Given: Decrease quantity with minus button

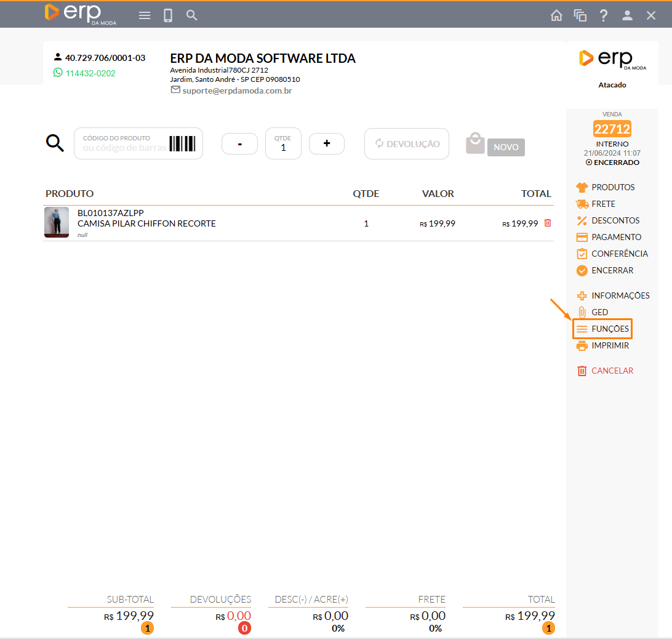Looking at the screenshot, I should tap(239, 144).
